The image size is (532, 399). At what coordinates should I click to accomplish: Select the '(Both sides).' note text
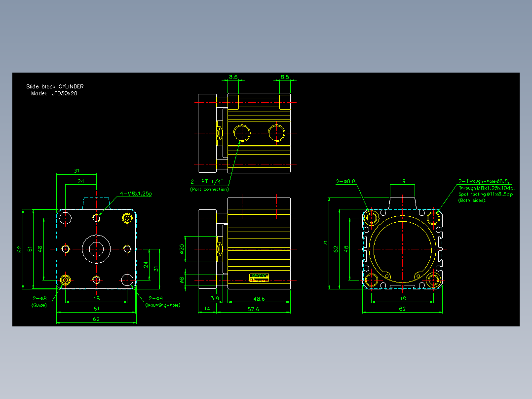click(x=472, y=200)
